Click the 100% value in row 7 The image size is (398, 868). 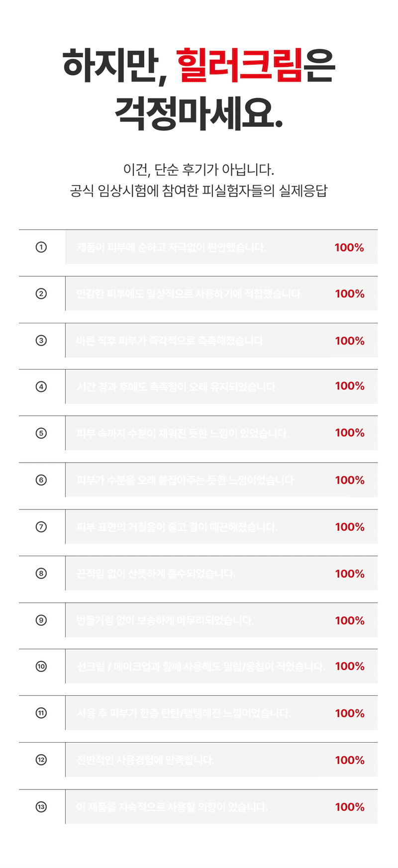(x=350, y=527)
